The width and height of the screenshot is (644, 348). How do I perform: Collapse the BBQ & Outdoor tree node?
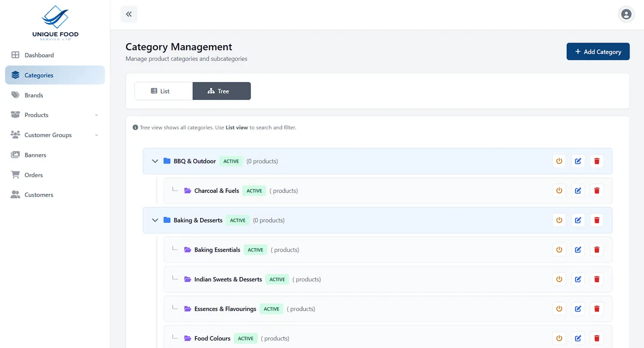tap(155, 161)
